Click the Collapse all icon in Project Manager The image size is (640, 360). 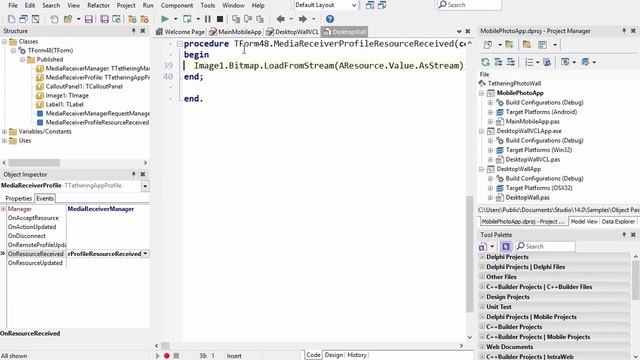(x=510, y=62)
